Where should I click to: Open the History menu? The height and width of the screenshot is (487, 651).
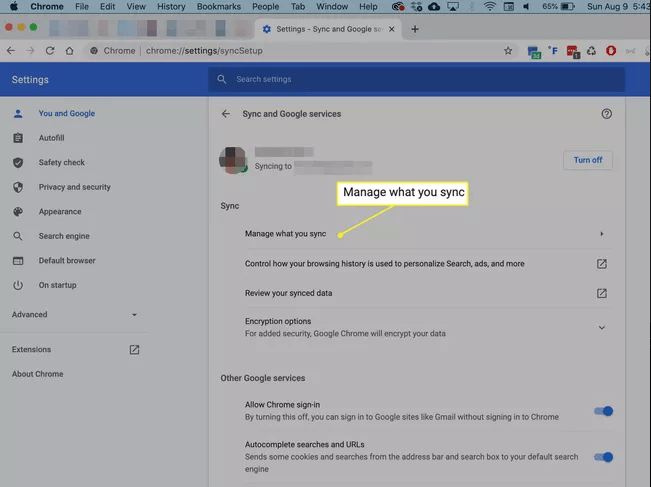point(171,6)
